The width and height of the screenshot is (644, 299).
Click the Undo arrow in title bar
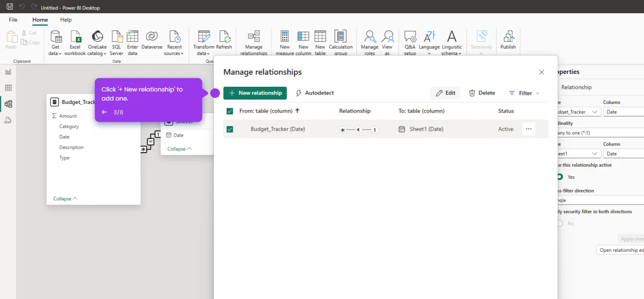tap(22, 7)
